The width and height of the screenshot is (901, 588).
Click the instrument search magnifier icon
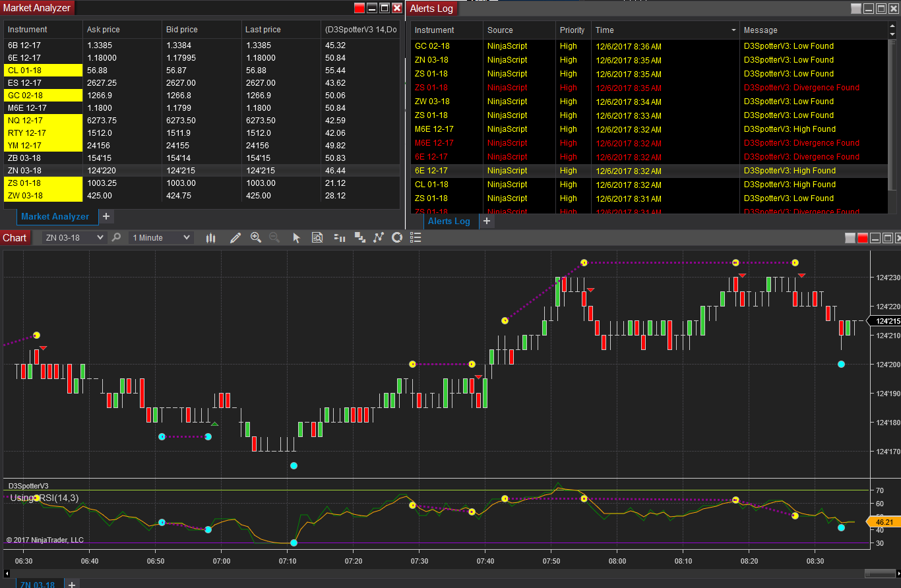[x=116, y=237]
